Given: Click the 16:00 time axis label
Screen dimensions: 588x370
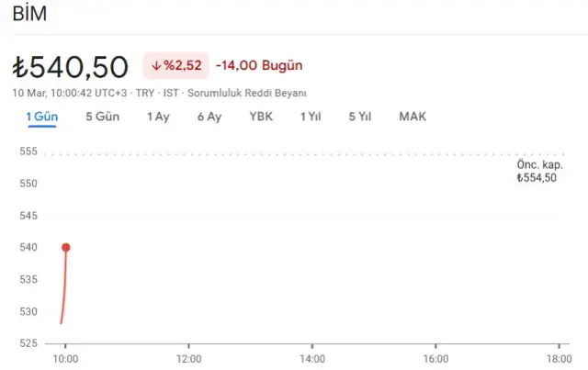Looking at the screenshot, I should pyautogui.click(x=435, y=358).
